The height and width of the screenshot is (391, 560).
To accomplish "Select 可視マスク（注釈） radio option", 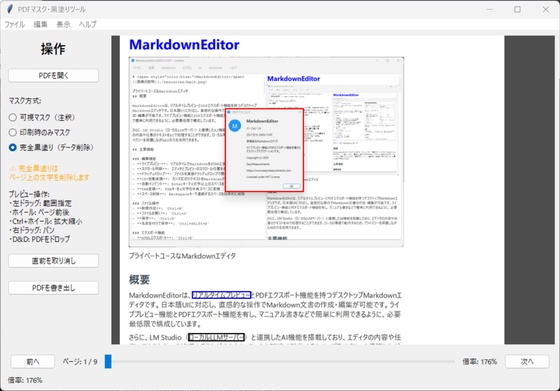I will pos(42,117).
